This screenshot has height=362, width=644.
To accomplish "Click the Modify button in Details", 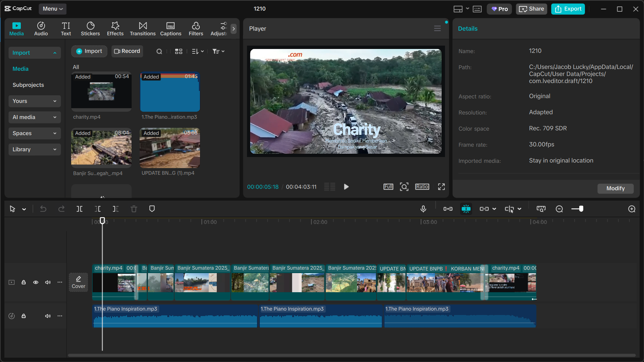I will click(615, 189).
